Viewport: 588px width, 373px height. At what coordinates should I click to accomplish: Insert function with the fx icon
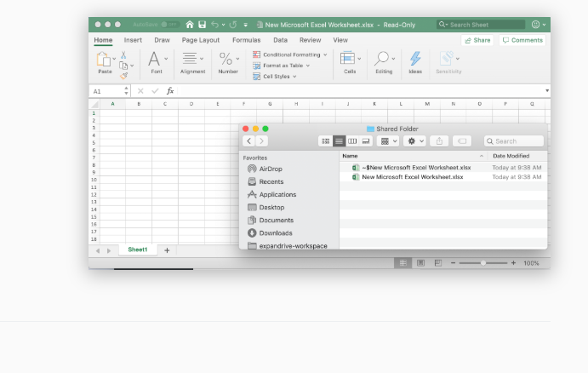pyautogui.click(x=170, y=91)
